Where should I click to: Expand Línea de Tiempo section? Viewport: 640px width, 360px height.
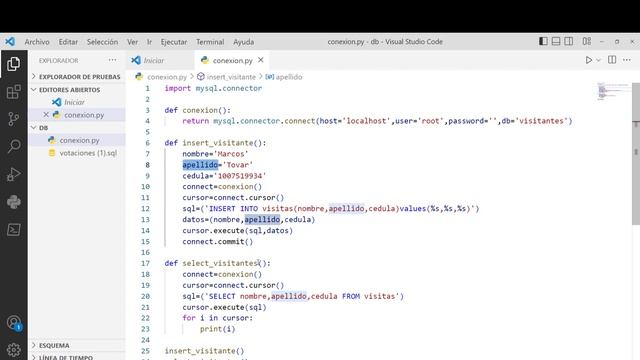point(77,357)
